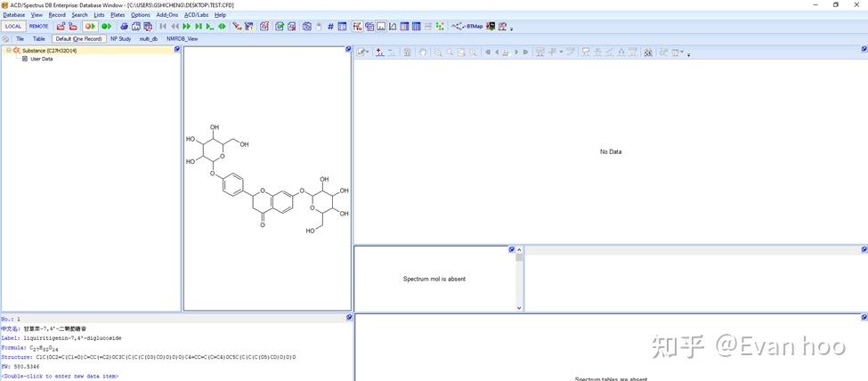This screenshot has height=381, width=868.
Task: Go to the first record
Action: tap(163, 26)
